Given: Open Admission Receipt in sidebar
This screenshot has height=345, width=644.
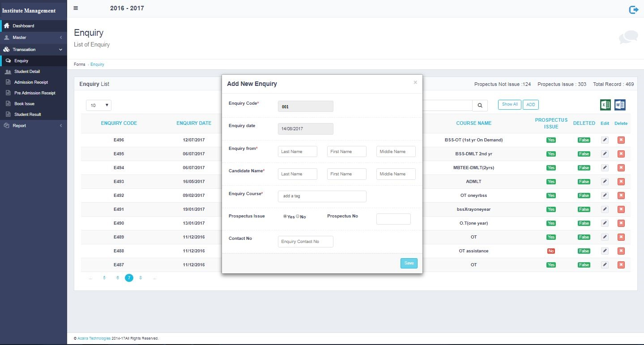Looking at the screenshot, I should click(x=31, y=82).
